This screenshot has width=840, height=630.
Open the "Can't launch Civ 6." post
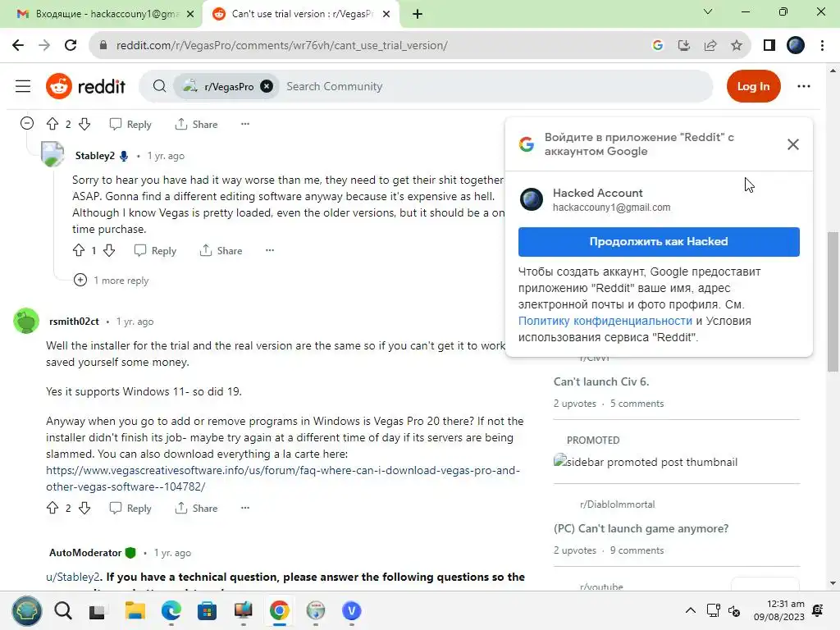click(x=601, y=381)
